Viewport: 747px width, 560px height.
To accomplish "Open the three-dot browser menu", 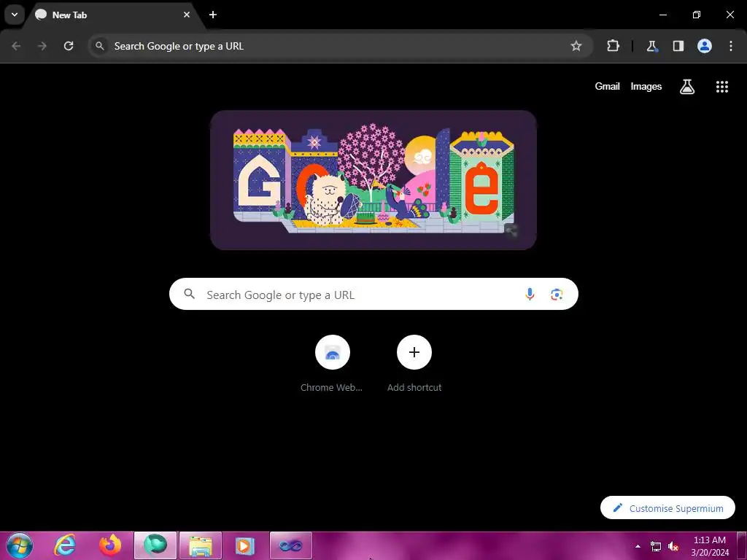I will 731,46.
